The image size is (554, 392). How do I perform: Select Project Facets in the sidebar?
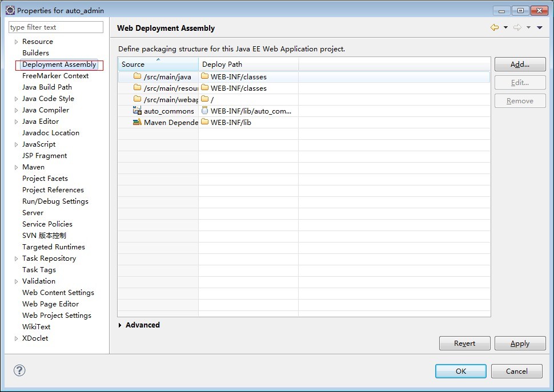tap(45, 179)
